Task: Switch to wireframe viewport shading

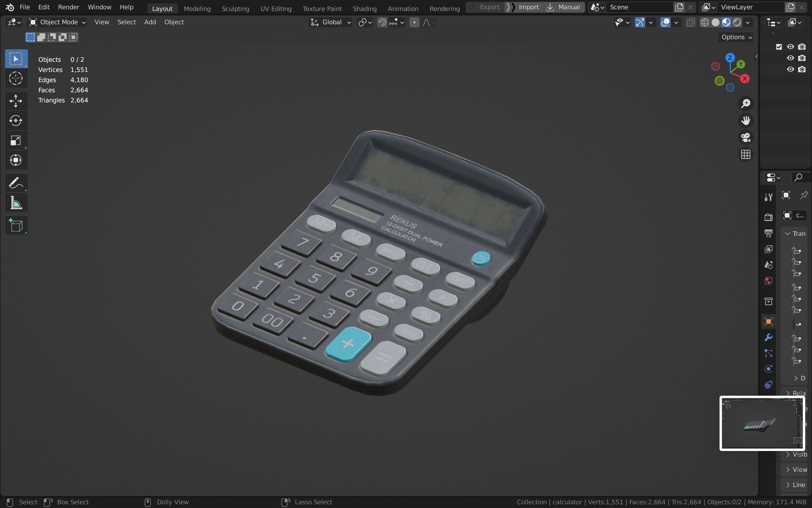Action: point(705,22)
